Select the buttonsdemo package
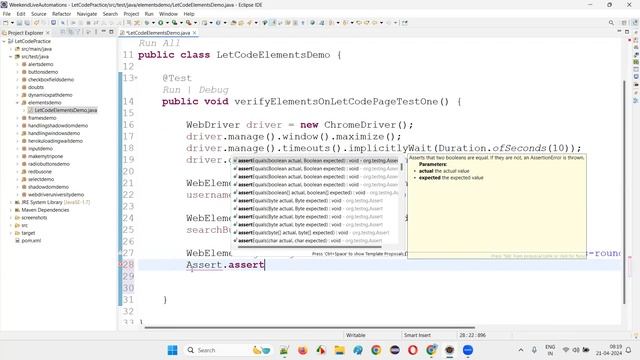 click(43, 72)
